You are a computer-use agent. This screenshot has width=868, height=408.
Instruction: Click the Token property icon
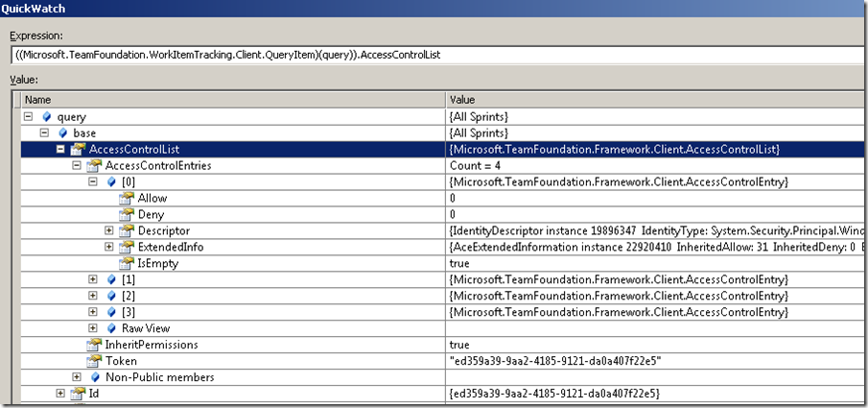point(95,360)
